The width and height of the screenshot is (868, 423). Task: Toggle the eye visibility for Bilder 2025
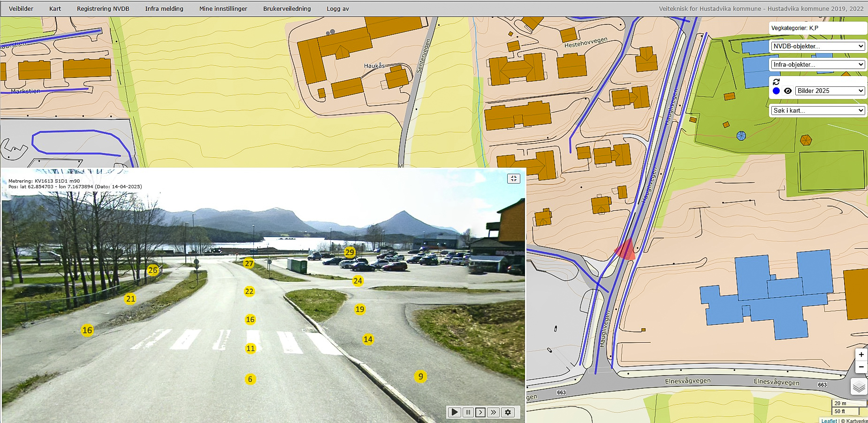[x=788, y=91]
